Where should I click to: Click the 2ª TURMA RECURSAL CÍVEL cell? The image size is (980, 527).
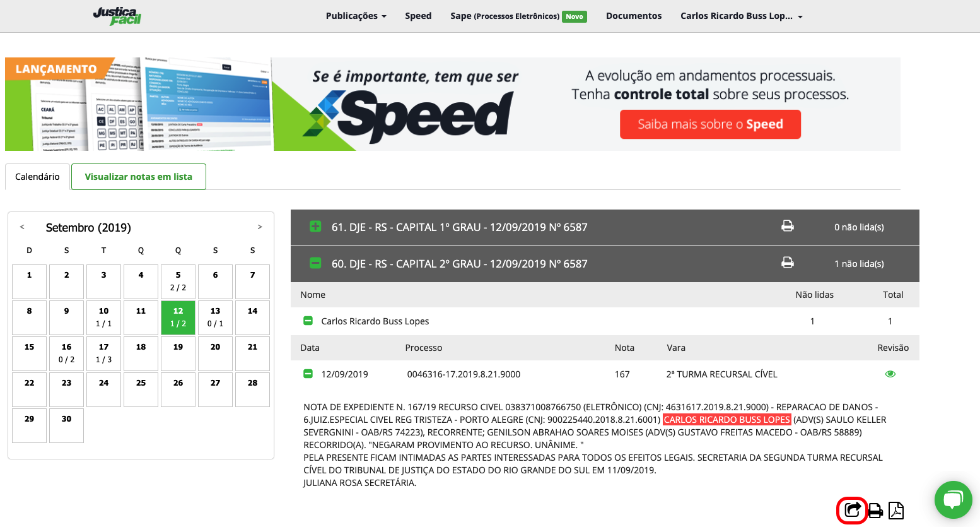click(721, 374)
